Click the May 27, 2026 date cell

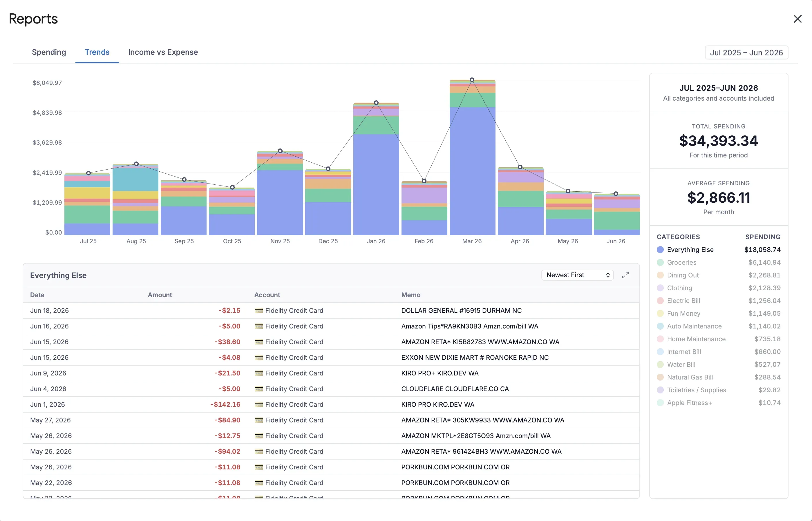click(x=50, y=420)
